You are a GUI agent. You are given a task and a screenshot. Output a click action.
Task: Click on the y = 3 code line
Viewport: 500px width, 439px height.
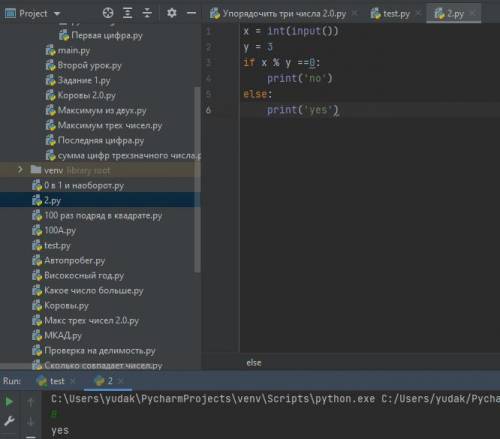click(258, 47)
